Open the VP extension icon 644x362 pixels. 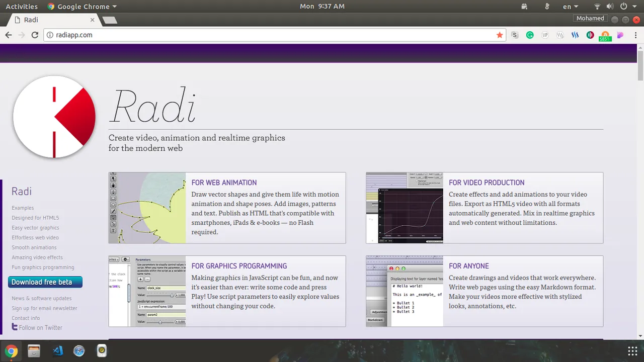(545, 35)
